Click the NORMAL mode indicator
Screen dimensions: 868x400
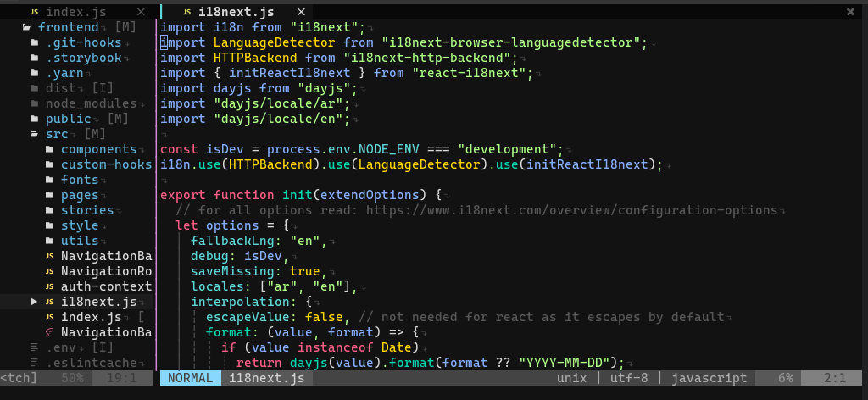(x=191, y=378)
